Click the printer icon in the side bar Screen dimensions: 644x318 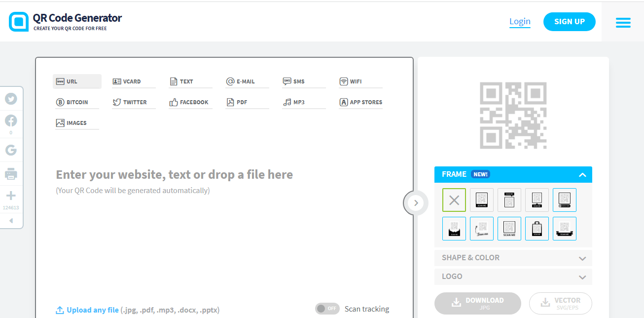click(x=11, y=174)
